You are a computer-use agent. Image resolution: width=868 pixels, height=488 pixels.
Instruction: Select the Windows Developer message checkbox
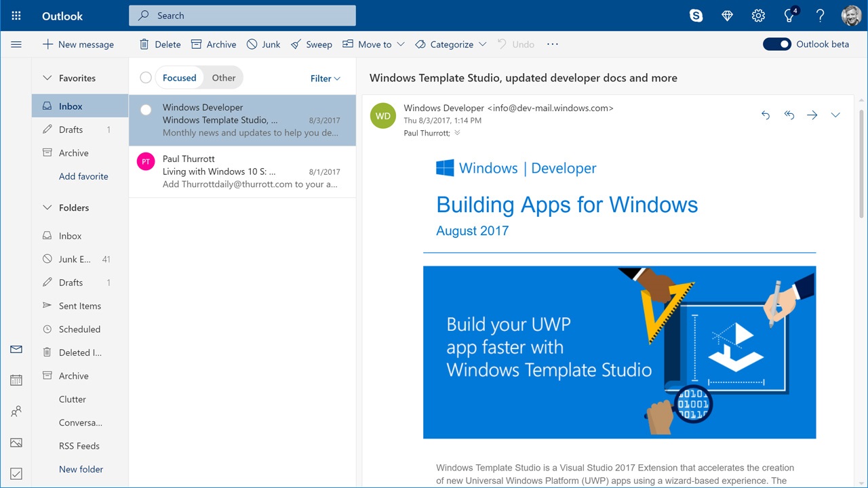tap(146, 110)
